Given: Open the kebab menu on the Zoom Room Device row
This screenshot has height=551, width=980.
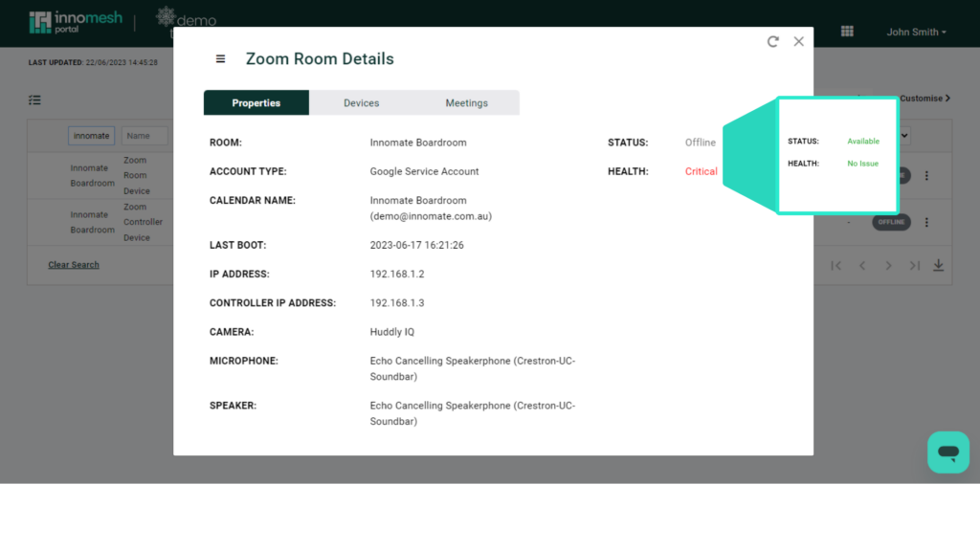Looking at the screenshot, I should (x=926, y=175).
